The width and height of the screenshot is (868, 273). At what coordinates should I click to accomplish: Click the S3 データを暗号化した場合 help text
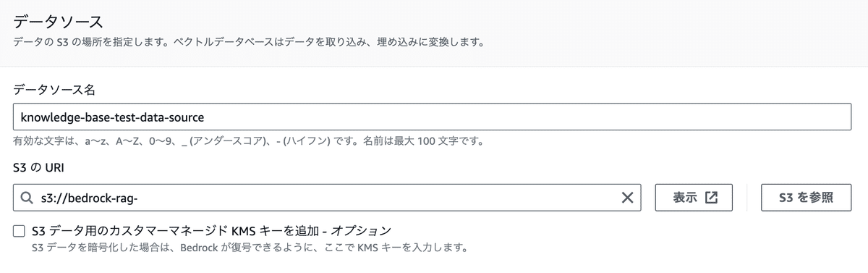[249, 248]
